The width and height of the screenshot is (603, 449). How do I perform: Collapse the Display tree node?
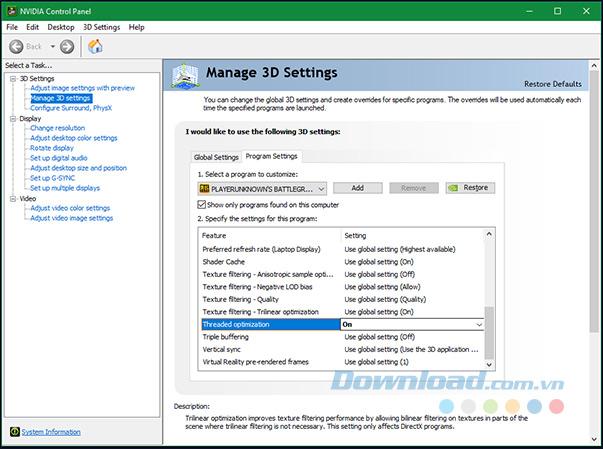click(12, 119)
